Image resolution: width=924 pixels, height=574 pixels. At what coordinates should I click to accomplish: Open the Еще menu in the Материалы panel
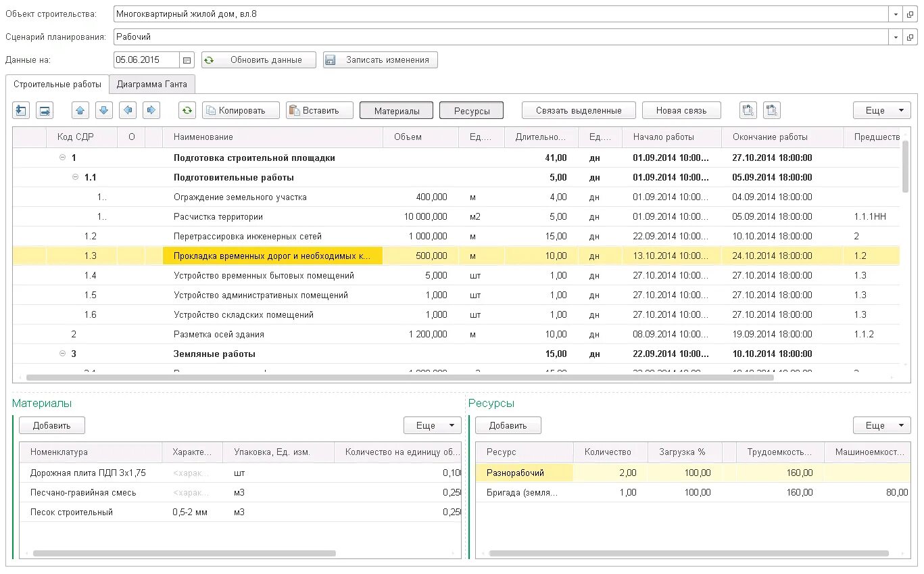tap(433, 425)
